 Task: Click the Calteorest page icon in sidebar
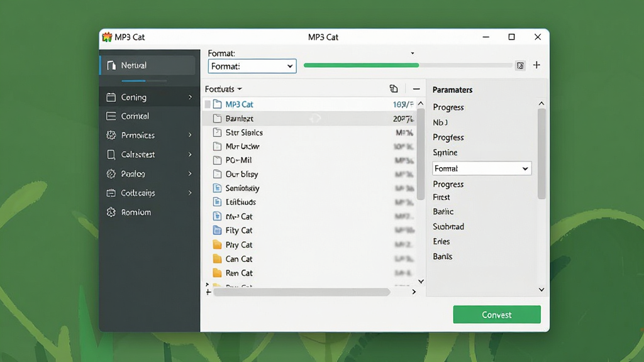(111, 155)
